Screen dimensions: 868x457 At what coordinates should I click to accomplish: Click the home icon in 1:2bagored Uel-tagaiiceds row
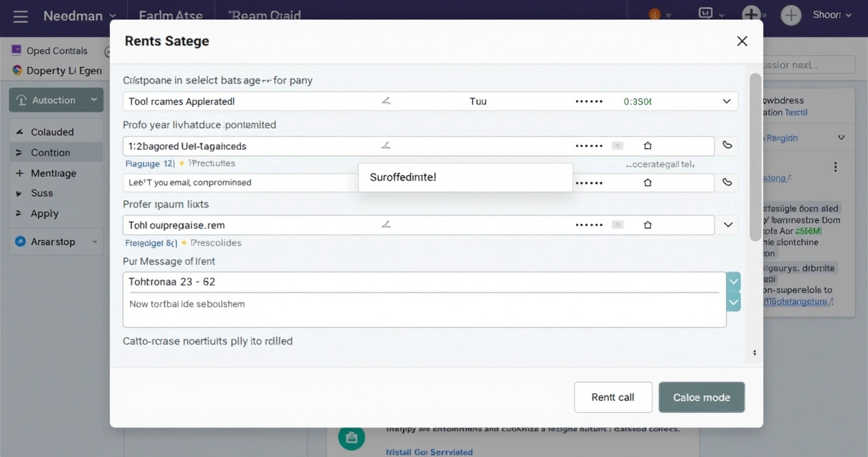[x=647, y=146]
